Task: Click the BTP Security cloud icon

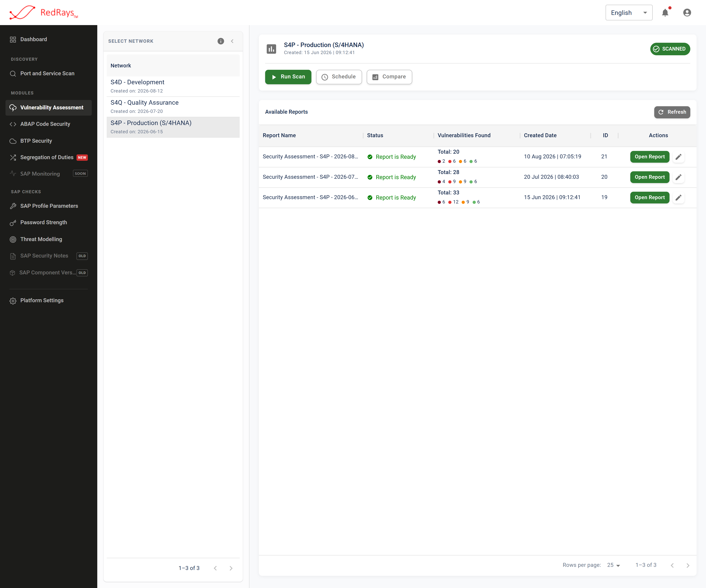Action: [13, 141]
